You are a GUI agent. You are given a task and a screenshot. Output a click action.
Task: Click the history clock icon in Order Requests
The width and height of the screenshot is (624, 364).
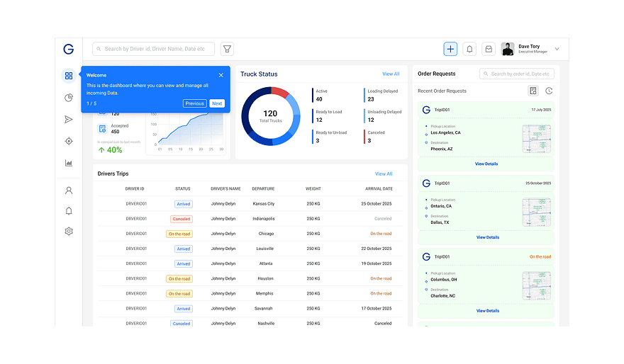point(549,91)
